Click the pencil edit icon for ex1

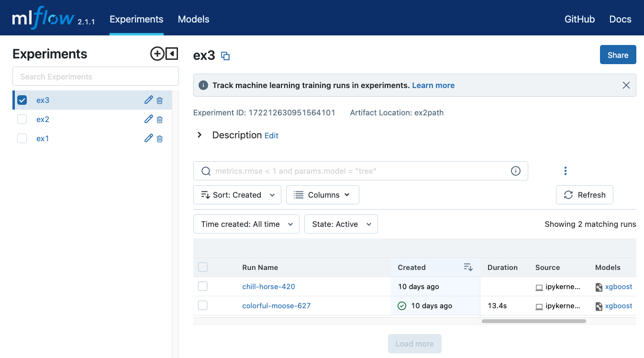pos(148,138)
